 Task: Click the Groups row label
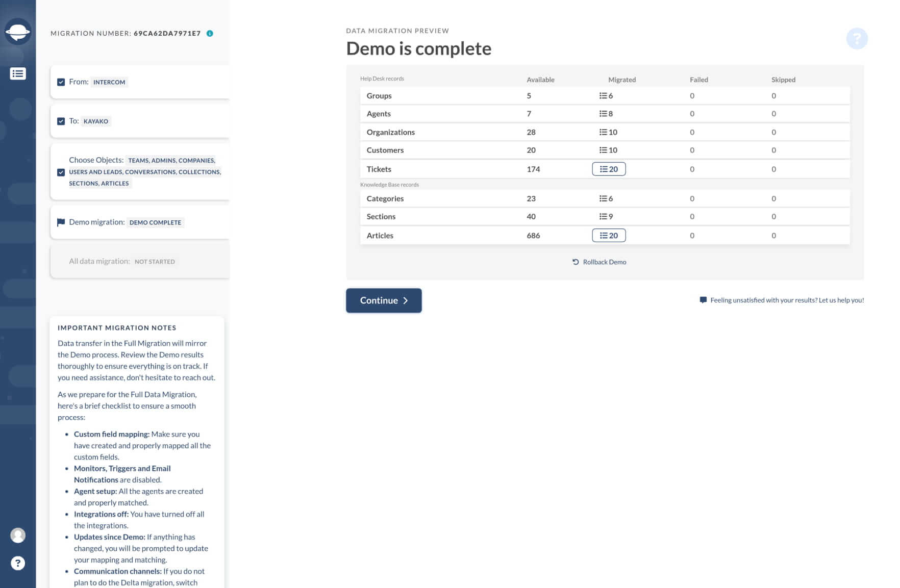click(x=379, y=96)
